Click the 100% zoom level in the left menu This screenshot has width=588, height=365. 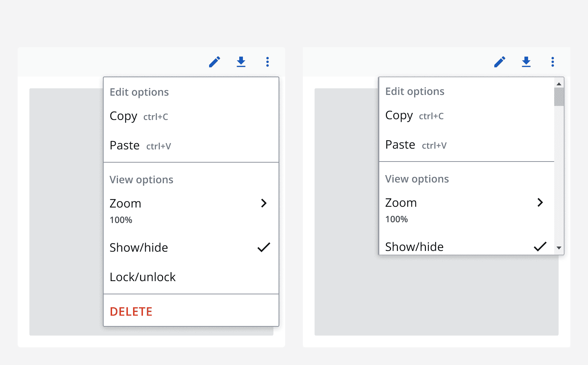pyautogui.click(x=121, y=220)
